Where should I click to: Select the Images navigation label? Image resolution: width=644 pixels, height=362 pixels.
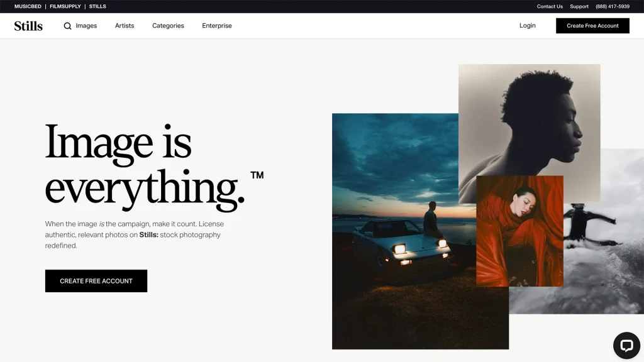[x=86, y=26]
